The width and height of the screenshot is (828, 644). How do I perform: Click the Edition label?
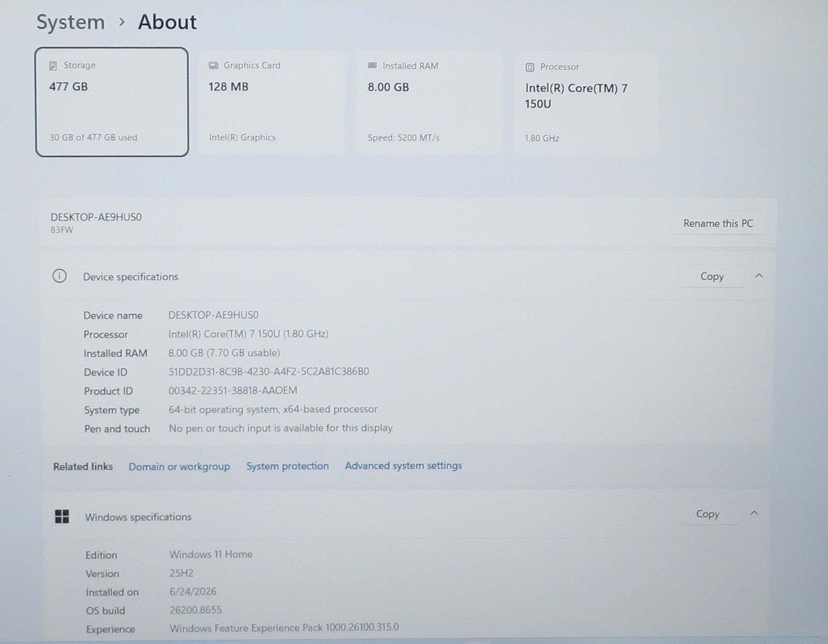(x=101, y=555)
